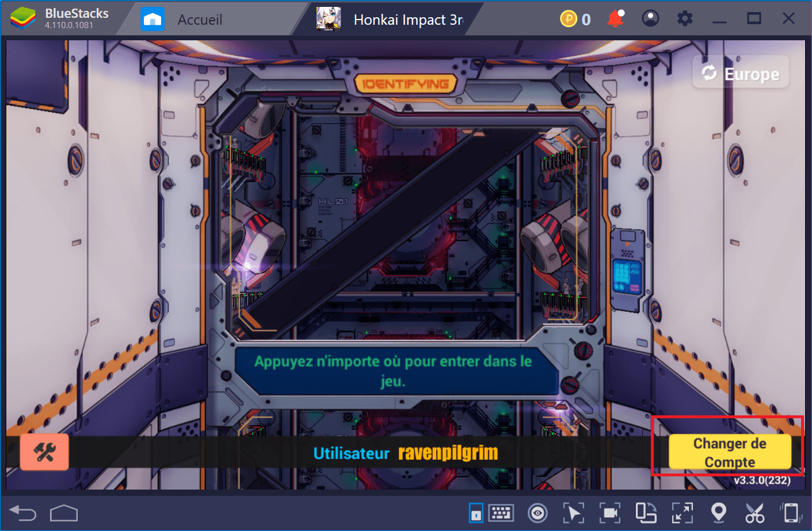This screenshot has height=531, width=812.
Task: Open the BlueStacks coin points balance
Action: tap(575, 20)
